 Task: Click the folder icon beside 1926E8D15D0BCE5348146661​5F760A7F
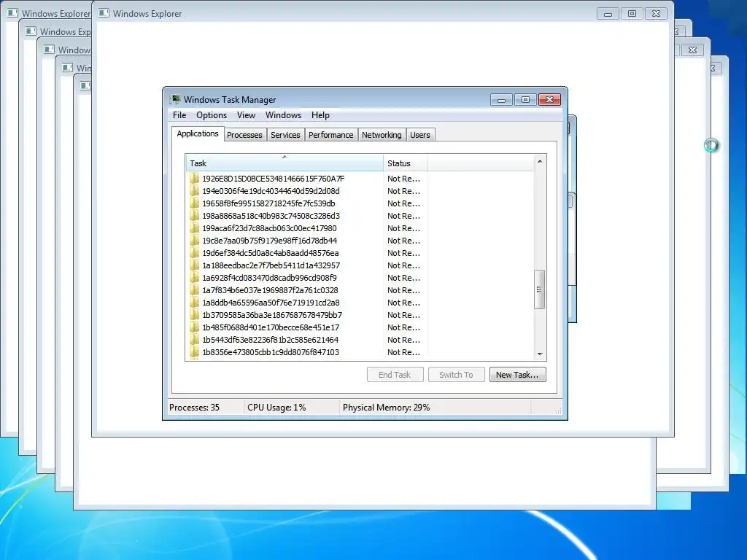click(194, 179)
